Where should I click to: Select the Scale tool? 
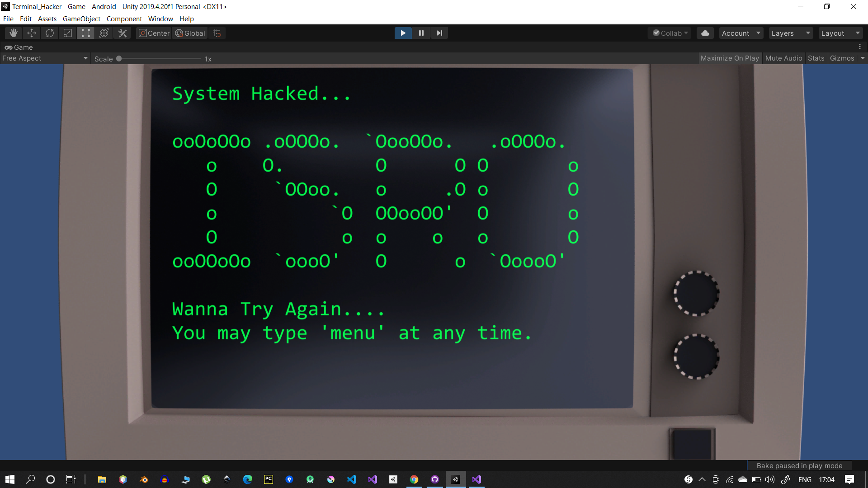click(x=67, y=33)
